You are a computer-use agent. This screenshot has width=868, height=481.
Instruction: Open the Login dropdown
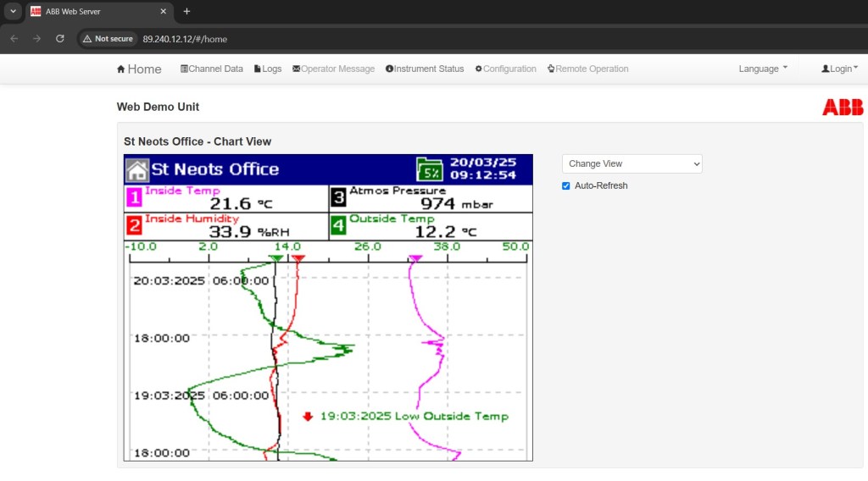point(839,69)
